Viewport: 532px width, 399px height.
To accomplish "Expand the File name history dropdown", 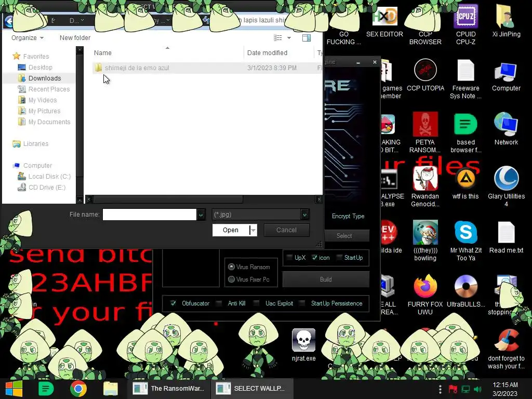I will [x=201, y=215].
